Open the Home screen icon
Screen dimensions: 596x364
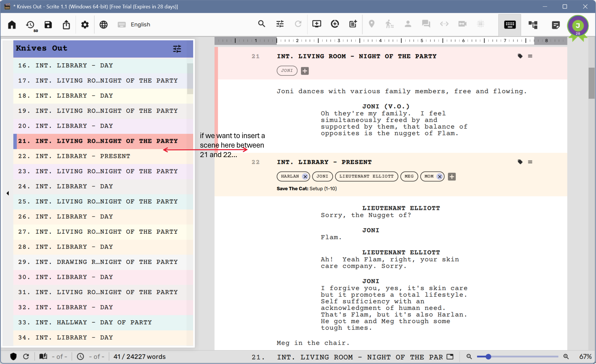(12, 25)
